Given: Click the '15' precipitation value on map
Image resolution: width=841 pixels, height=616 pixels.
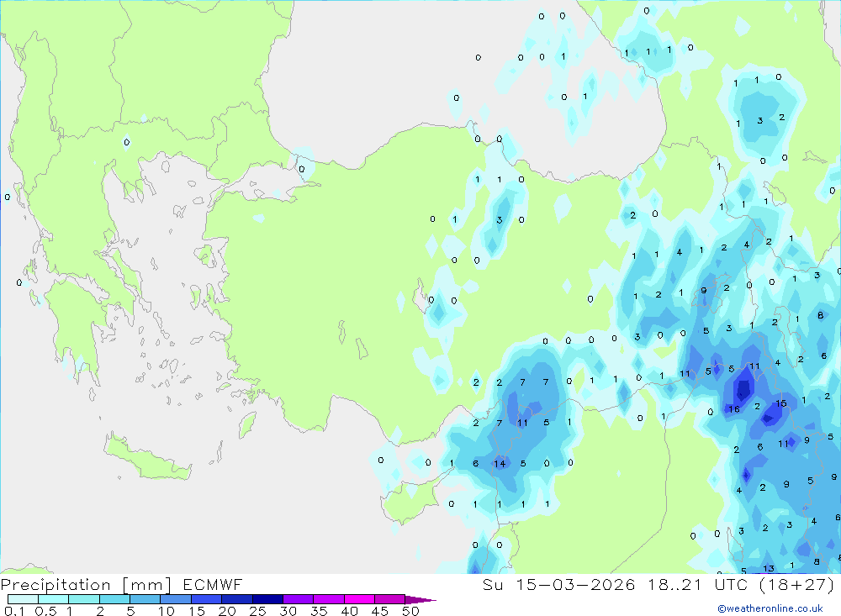Looking at the screenshot, I should click(781, 403).
